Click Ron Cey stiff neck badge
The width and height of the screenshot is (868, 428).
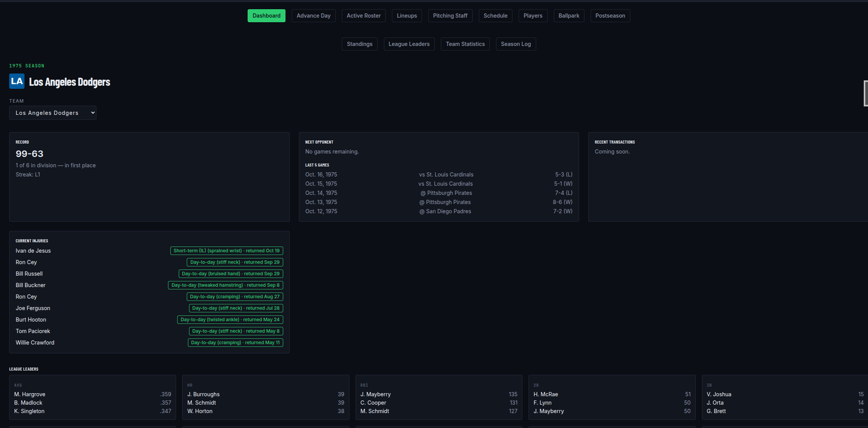[235, 262]
